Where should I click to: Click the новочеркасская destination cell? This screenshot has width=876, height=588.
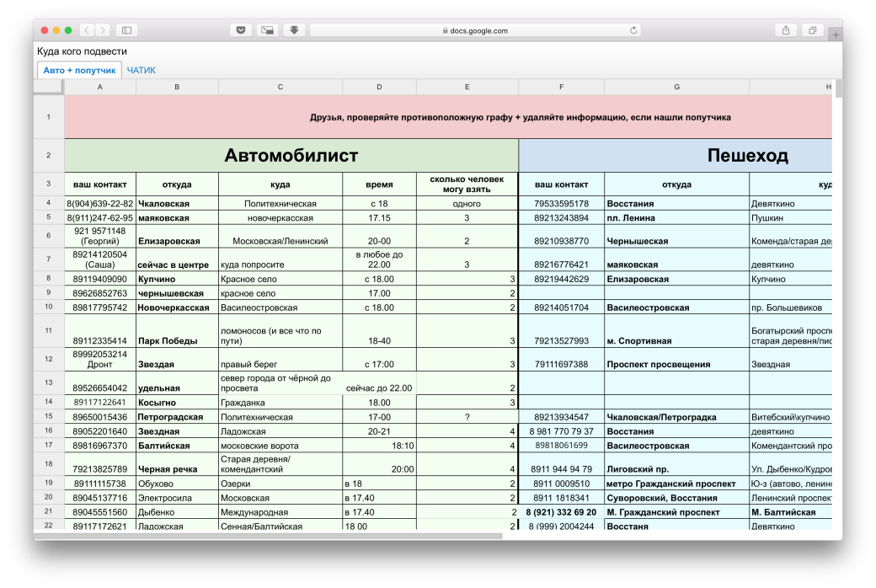[280, 218]
